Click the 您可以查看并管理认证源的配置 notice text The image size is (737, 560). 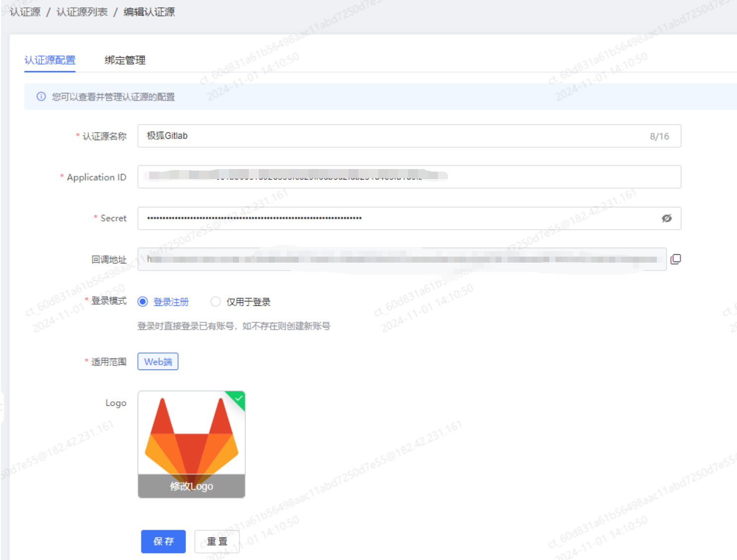pyautogui.click(x=113, y=97)
